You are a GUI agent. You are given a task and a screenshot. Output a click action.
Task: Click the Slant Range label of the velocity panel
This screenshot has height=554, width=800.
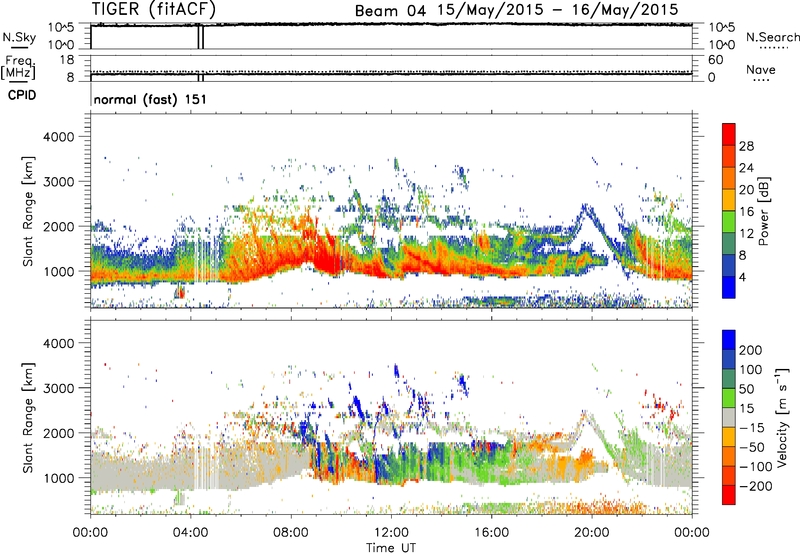click(x=28, y=417)
